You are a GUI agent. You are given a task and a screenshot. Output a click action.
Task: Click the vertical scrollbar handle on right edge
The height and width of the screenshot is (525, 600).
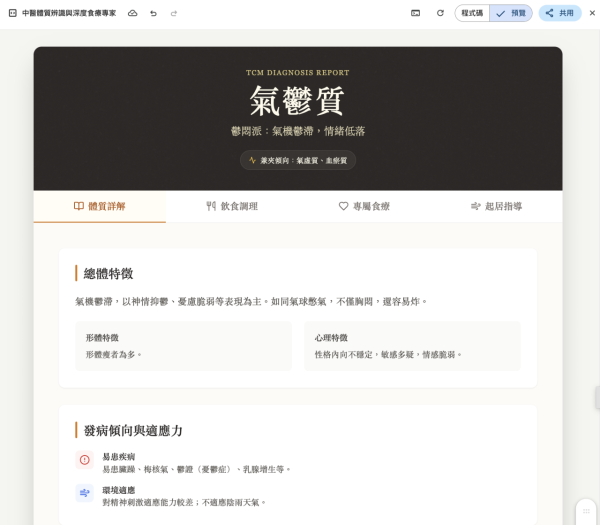[x=597, y=398]
